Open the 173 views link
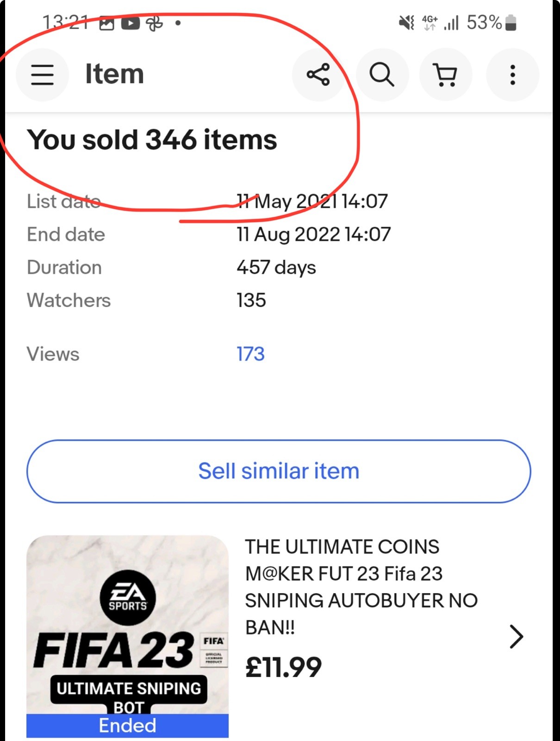 [x=251, y=354]
